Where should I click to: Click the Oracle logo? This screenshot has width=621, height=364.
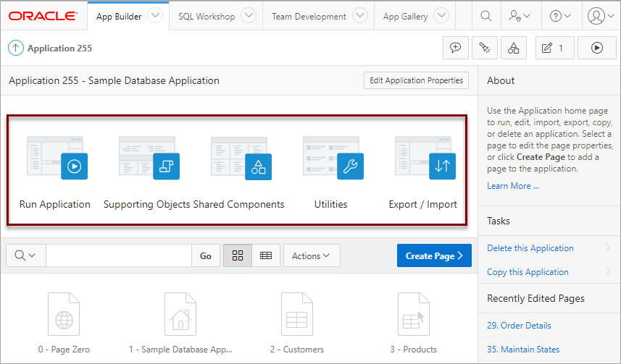pos(43,16)
